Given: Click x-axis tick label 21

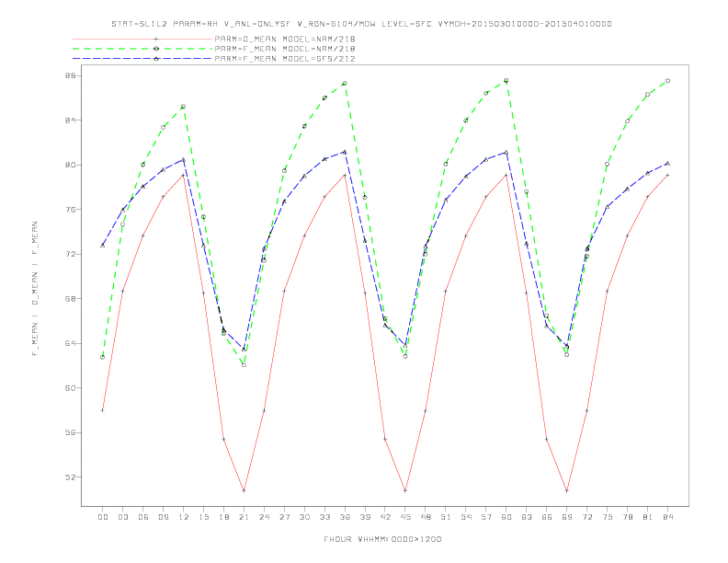Looking at the screenshot, I should (x=244, y=517).
